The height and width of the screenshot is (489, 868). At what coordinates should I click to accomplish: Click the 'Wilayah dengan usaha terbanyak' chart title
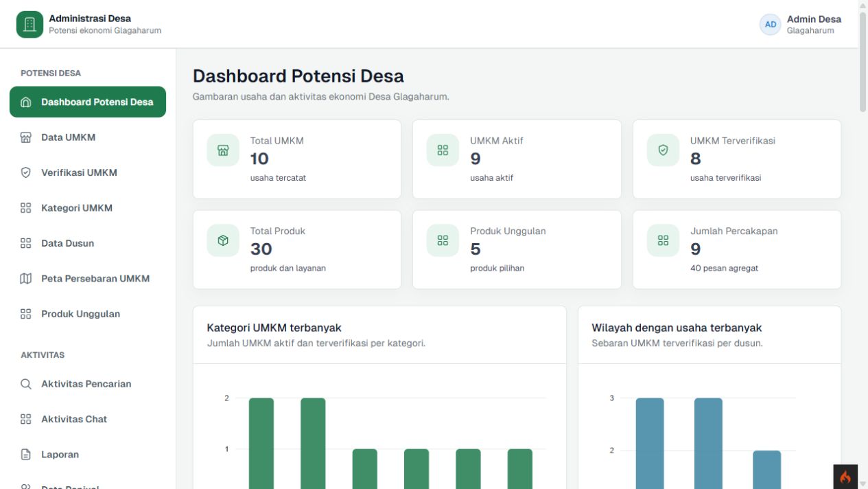[677, 328]
